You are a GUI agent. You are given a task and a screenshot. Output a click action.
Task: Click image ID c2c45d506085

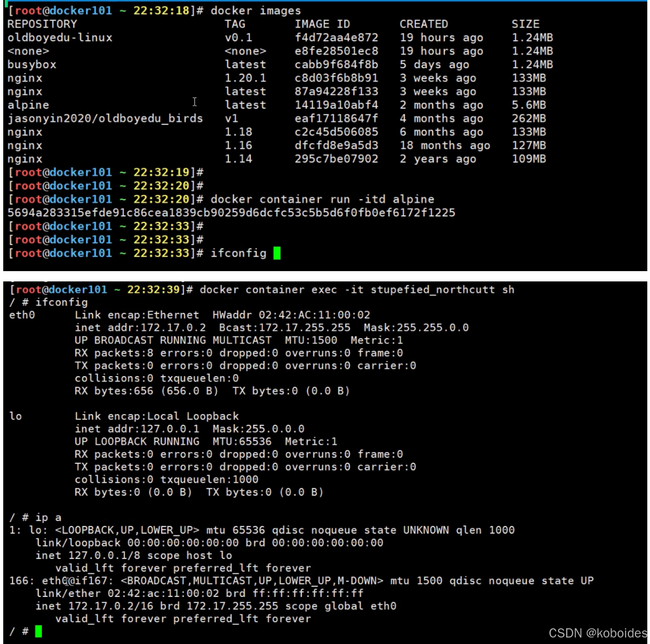336,132
